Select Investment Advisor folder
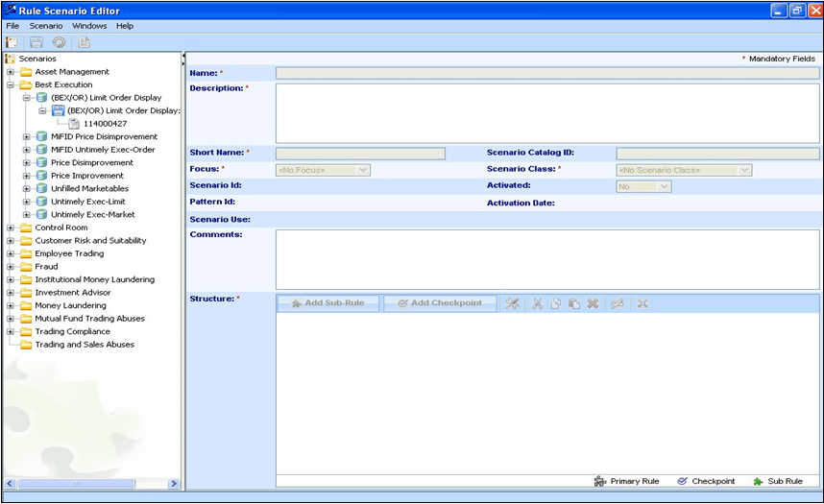824x504 pixels. click(x=73, y=293)
